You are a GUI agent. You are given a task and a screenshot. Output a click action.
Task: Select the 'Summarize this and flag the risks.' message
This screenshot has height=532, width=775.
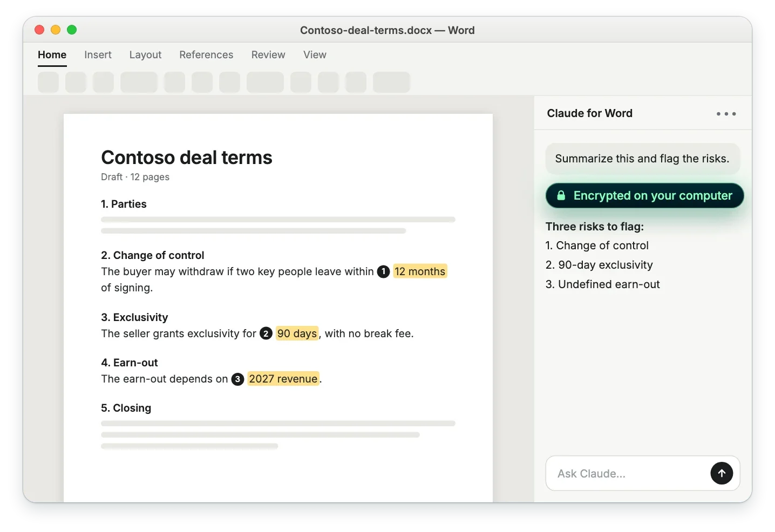tap(642, 159)
